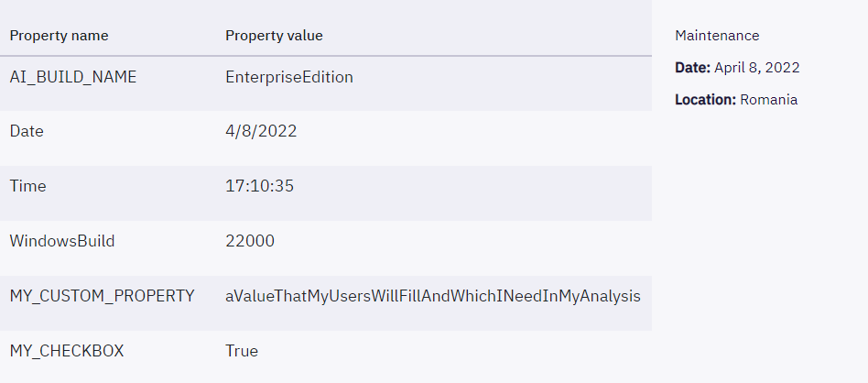Select the WindowsBuild property name cell
Viewport: 868px width, 383px height.
point(62,241)
